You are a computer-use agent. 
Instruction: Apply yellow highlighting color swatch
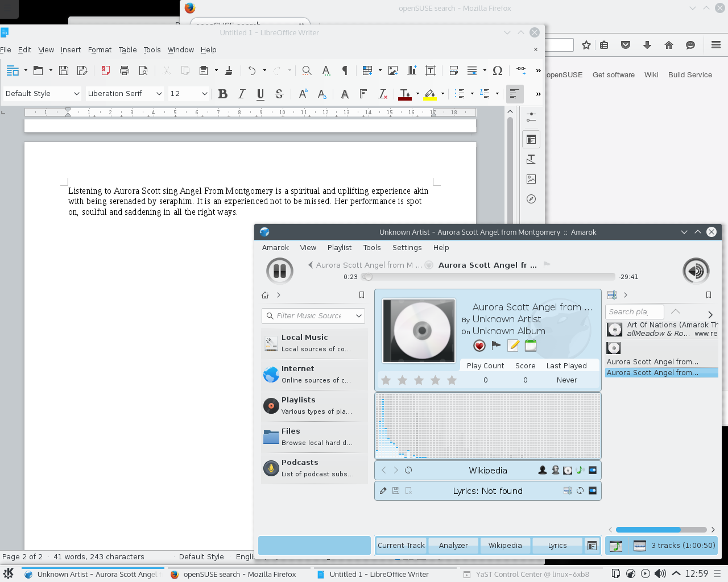430,94
